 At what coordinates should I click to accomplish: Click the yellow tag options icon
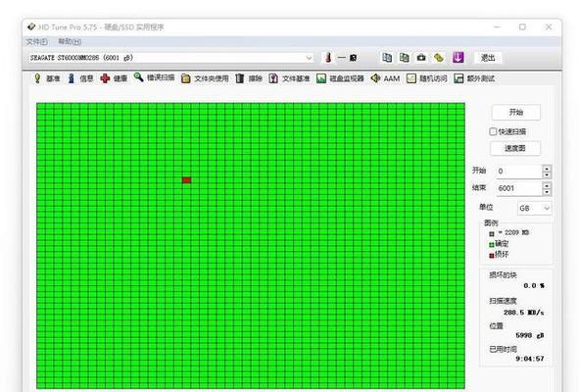coord(438,58)
